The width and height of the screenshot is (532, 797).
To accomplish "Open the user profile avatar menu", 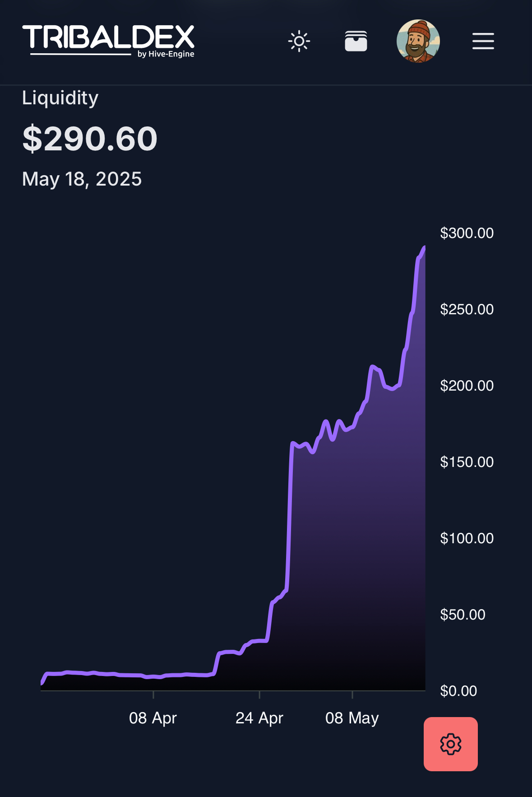I will point(418,41).
